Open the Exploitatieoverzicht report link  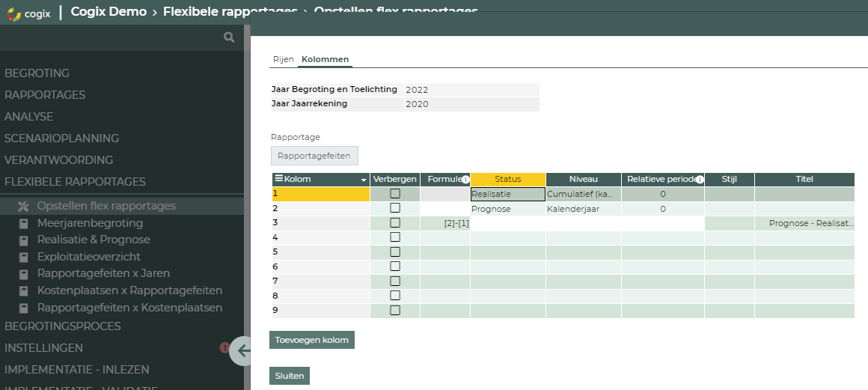89,257
